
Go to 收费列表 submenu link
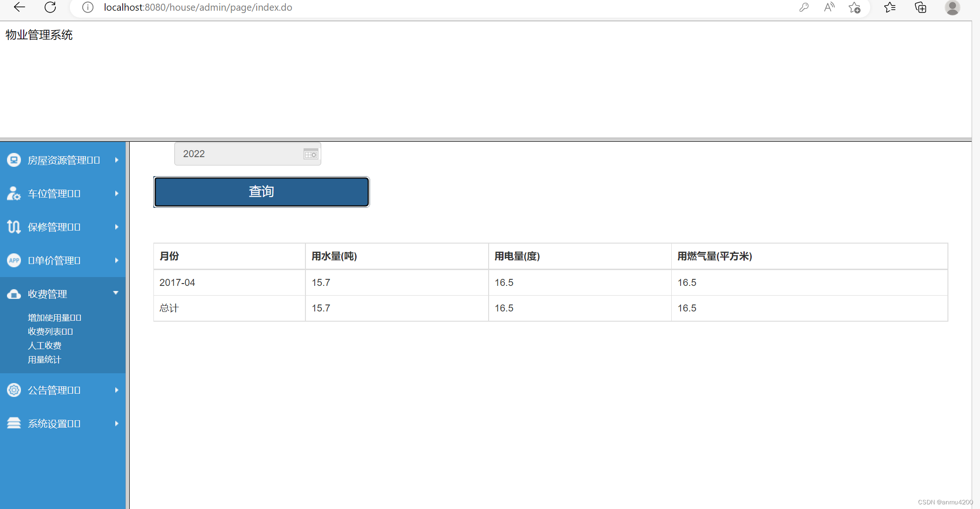50,331
